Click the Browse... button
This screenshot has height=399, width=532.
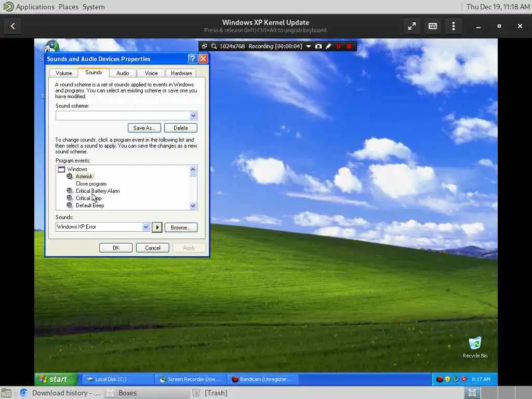coord(181,228)
